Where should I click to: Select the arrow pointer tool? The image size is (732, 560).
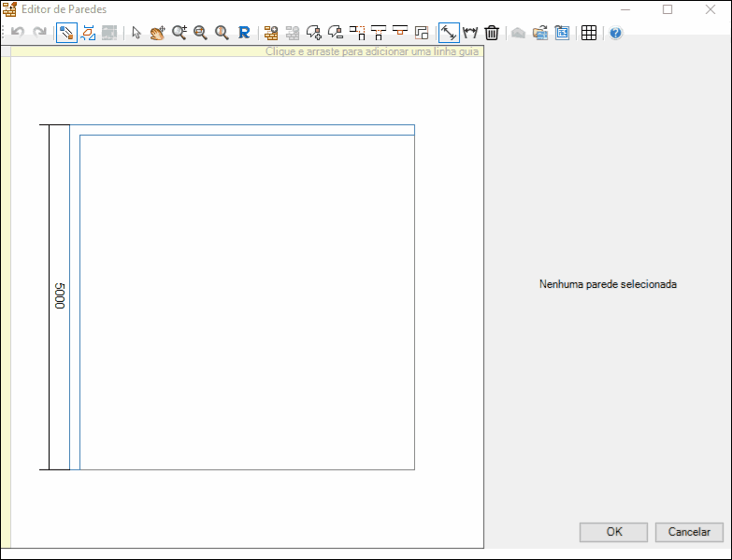pos(136,33)
